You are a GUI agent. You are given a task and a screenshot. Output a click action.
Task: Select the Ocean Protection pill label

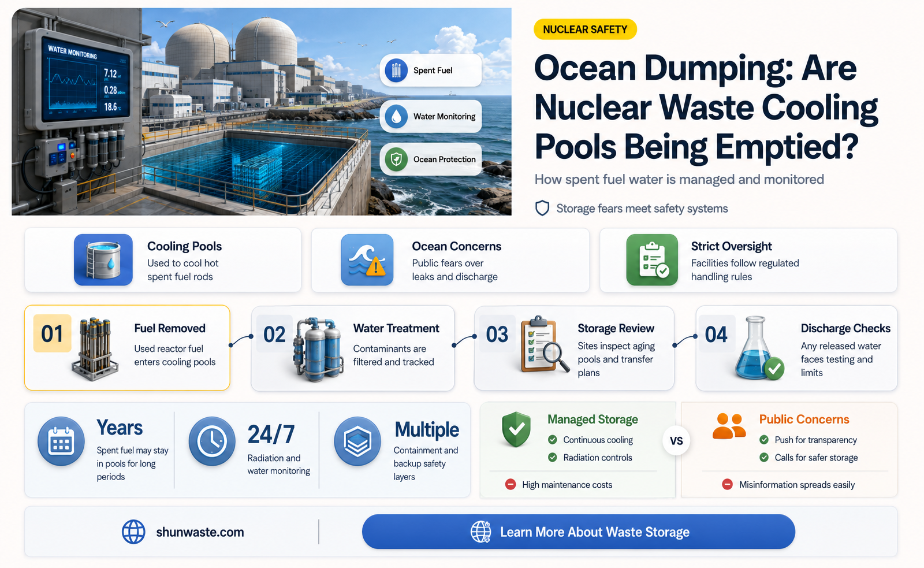431,159
